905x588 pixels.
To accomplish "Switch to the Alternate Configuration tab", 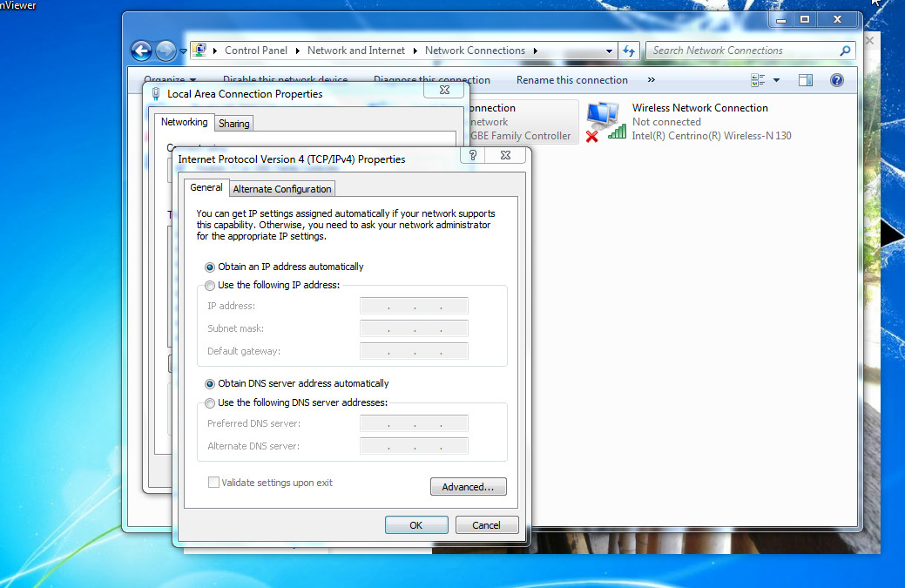I will [x=281, y=188].
